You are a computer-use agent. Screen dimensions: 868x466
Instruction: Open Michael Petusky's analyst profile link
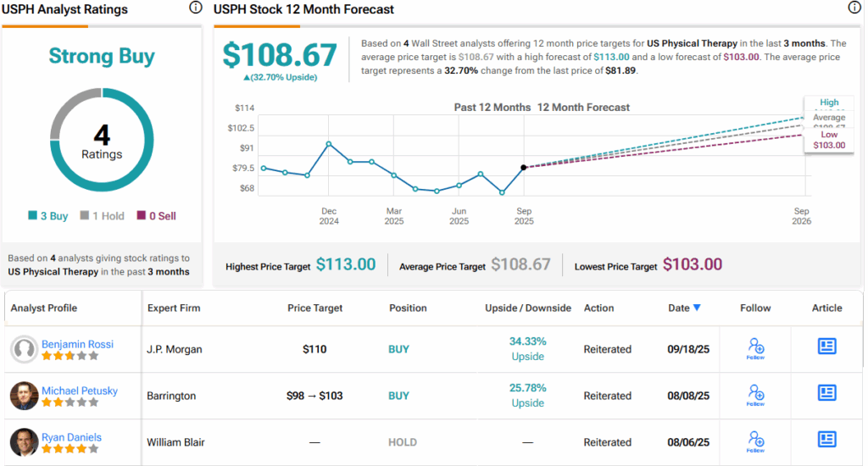(80, 391)
